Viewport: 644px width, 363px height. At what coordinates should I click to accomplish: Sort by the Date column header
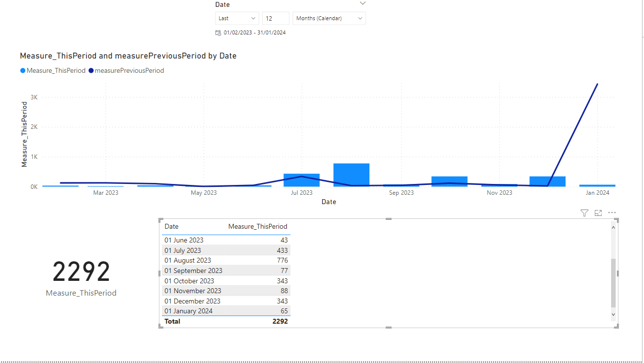coord(172,227)
